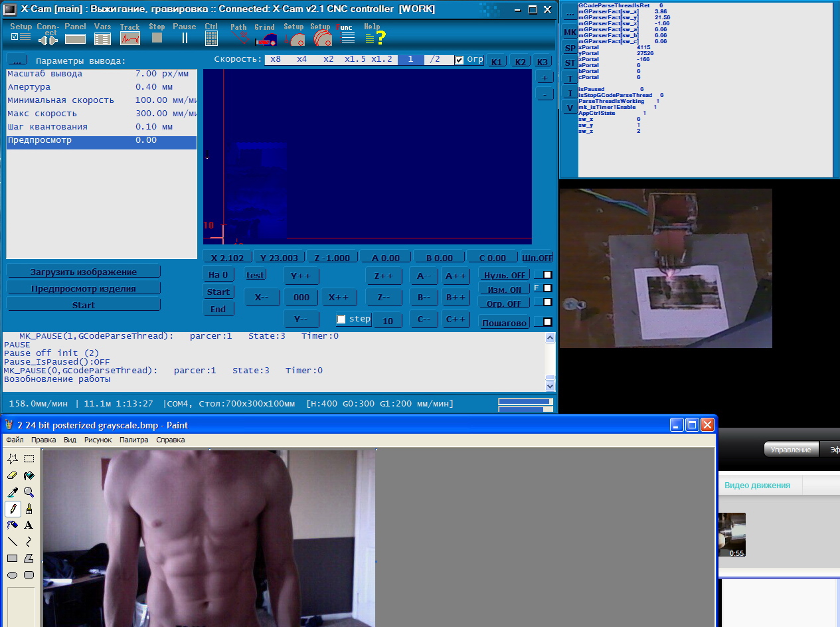Click the log panel scroll down arrow

(550, 386)
